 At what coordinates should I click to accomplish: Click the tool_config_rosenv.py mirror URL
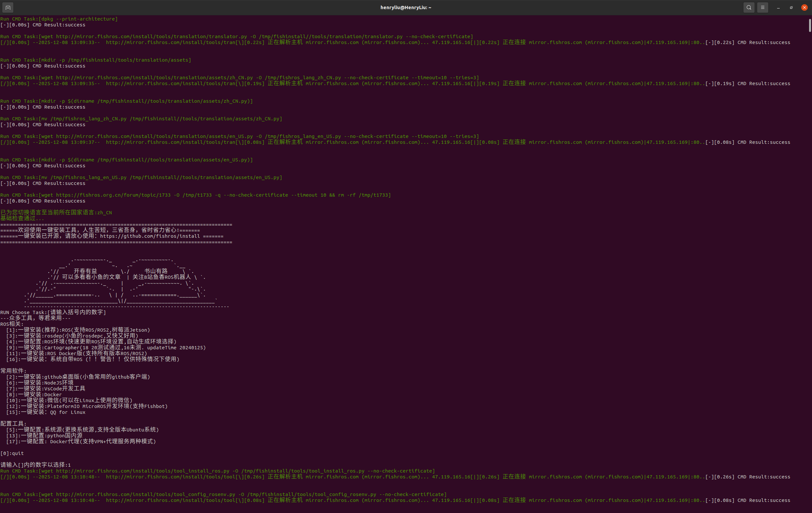point(145,494)
